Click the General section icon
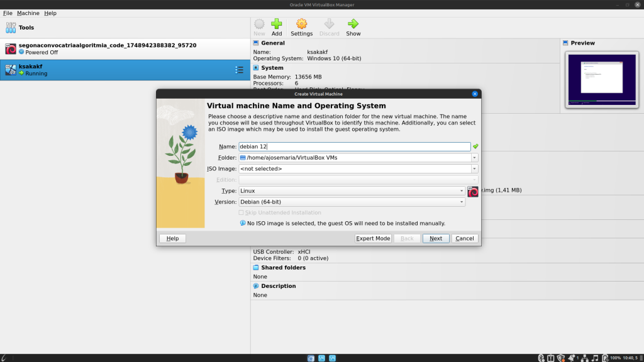This screenshot has width=644, height=362. click(256, 43)
